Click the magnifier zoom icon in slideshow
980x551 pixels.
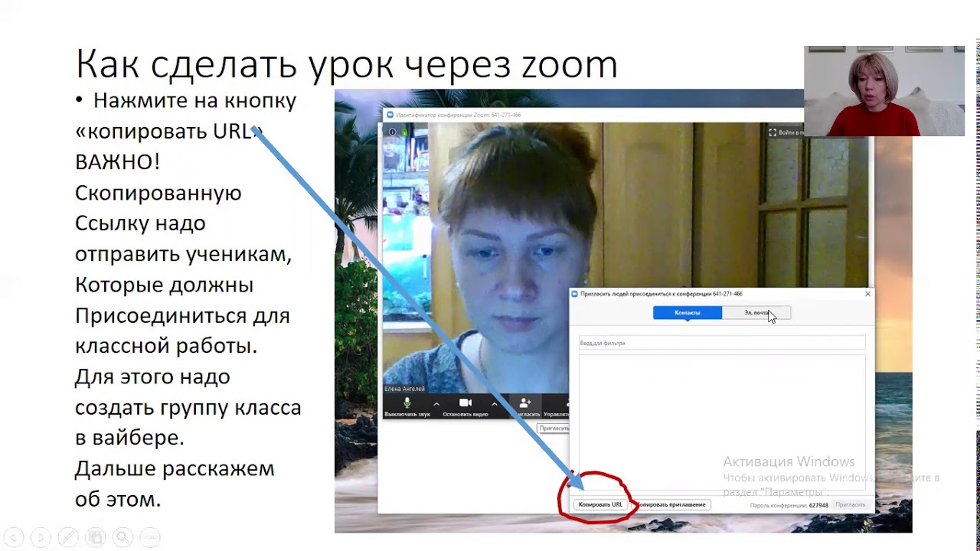[122, 537]
